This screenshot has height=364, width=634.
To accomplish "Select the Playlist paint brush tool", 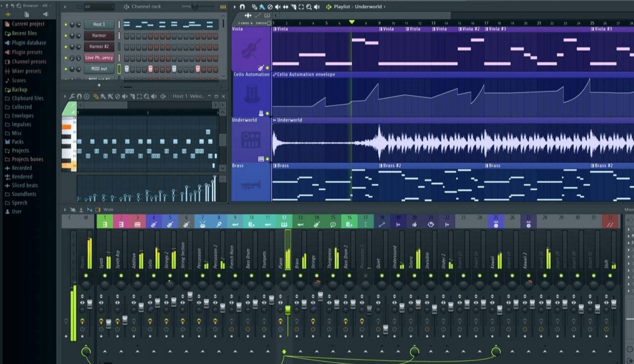I will (x=262, y=7).
